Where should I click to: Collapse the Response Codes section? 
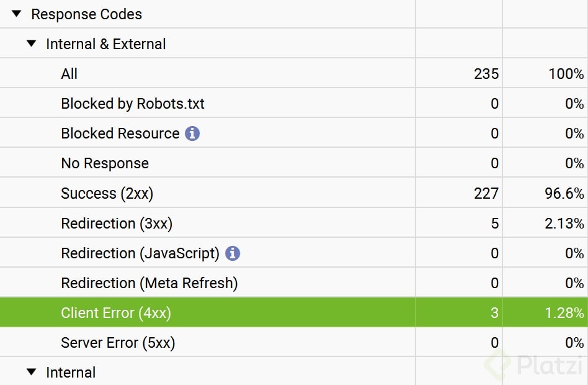point(17,14)
